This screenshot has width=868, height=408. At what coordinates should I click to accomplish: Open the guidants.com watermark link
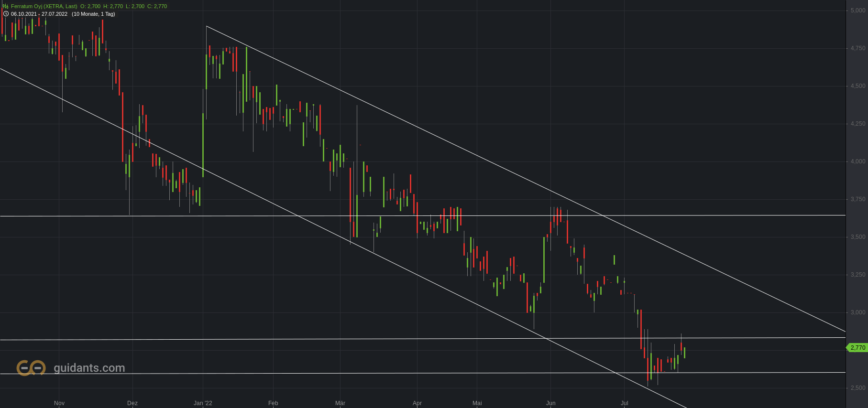pos(89,368)
